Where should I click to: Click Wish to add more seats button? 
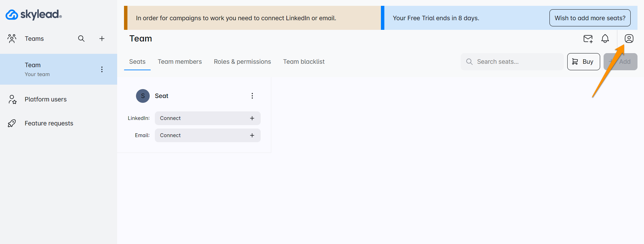[x=590, y=18]
